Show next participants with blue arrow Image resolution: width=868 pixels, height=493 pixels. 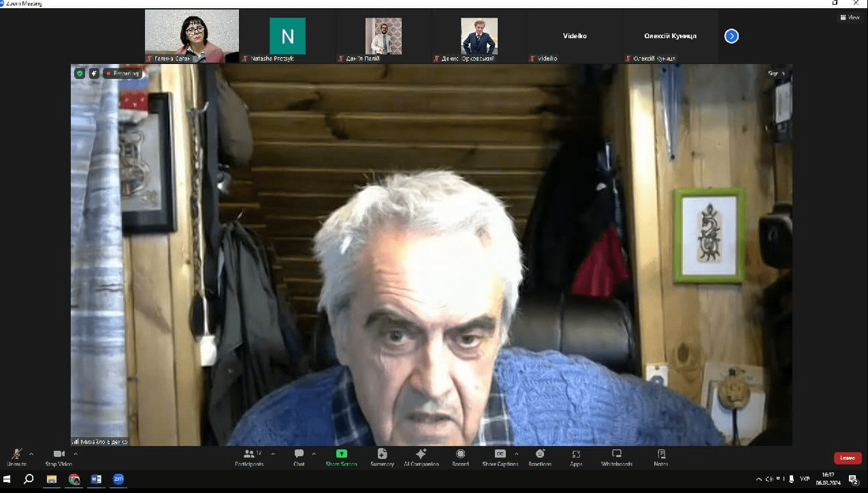tap(731, 36)
